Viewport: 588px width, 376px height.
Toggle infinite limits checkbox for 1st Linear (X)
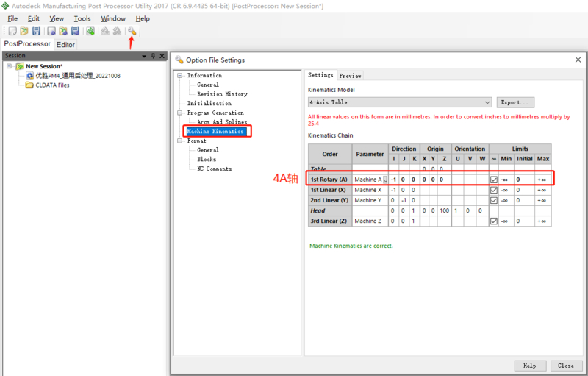click(493, 190)
